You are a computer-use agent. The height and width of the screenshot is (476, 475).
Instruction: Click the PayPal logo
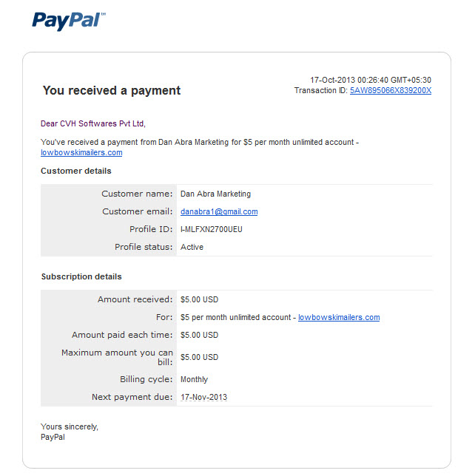pyautogui.click(x=69, y=21)
